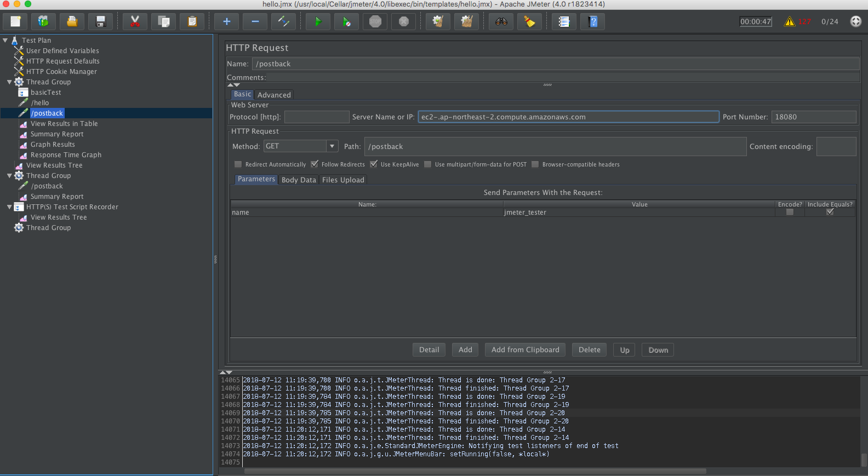Click the Toggle enable/disable icon
Image resolution: width=868 pixels, height=476 pixels.
click(283, 22)
